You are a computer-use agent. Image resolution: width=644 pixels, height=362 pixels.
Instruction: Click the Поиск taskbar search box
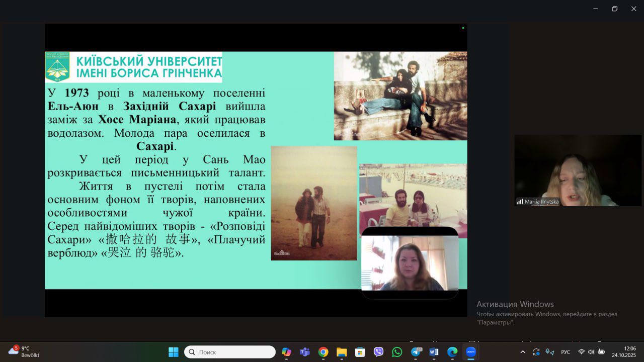pyautogui.click(x=229, y=352)
